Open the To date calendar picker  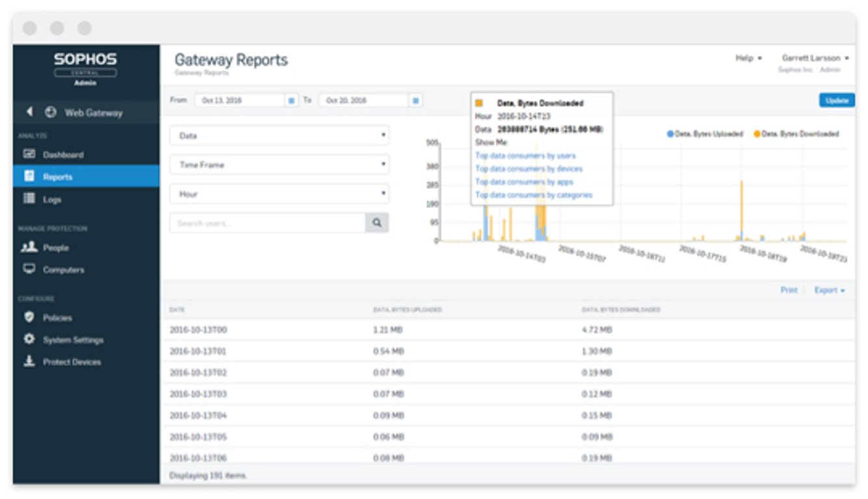[416, 101]
